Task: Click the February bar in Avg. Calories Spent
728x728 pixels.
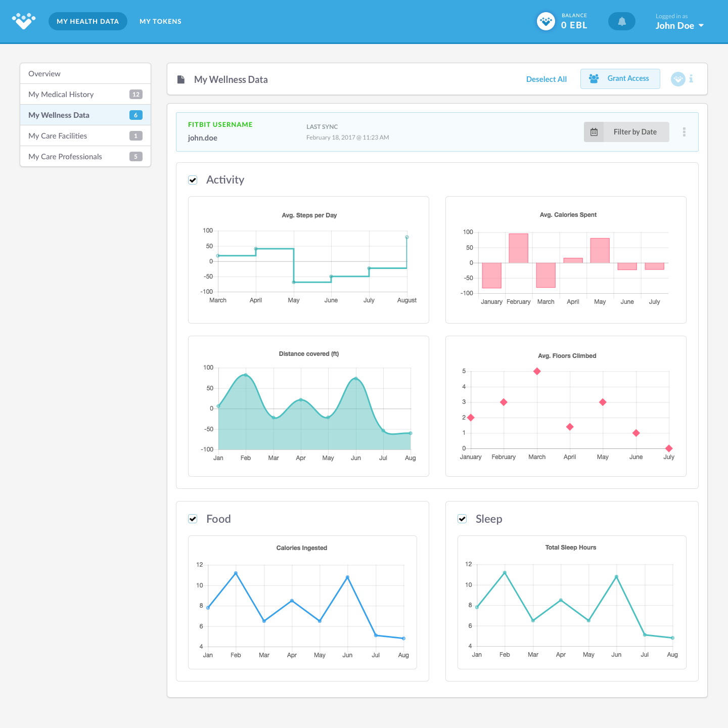Action: pyautogui.click(x=519, y=248)
